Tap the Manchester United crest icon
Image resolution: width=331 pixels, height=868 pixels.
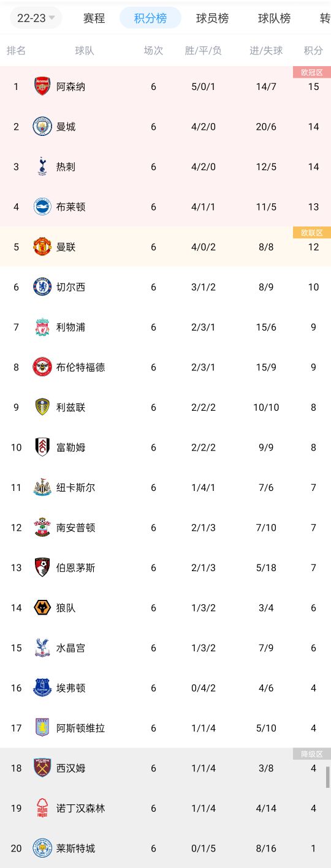pos(42,247)
